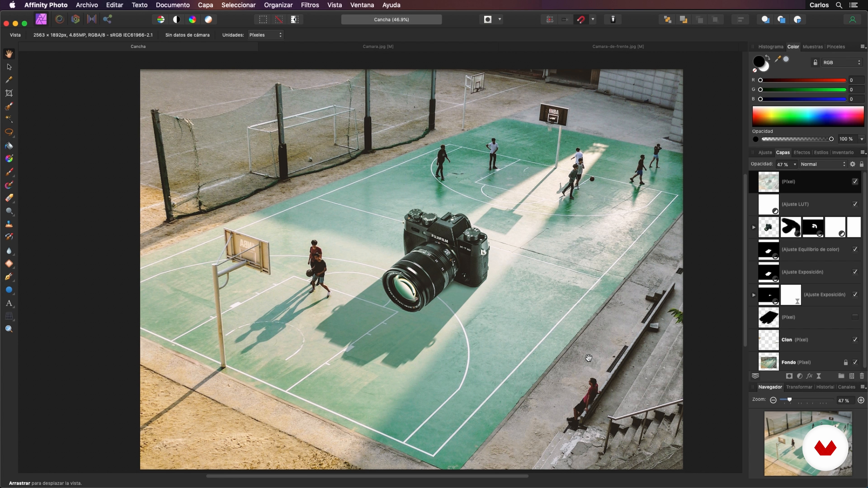Toggle visibility of Fondo layer

point(855,362)
